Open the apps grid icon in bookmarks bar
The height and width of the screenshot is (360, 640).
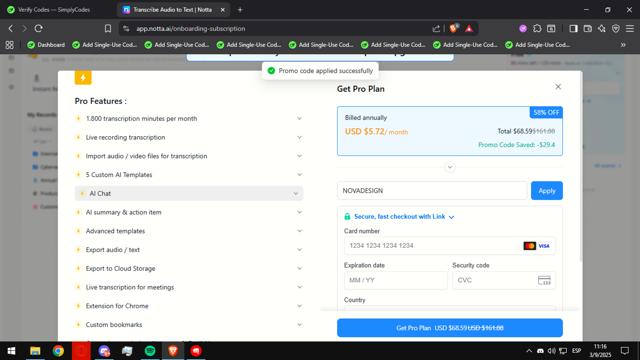tap(10, 45)
